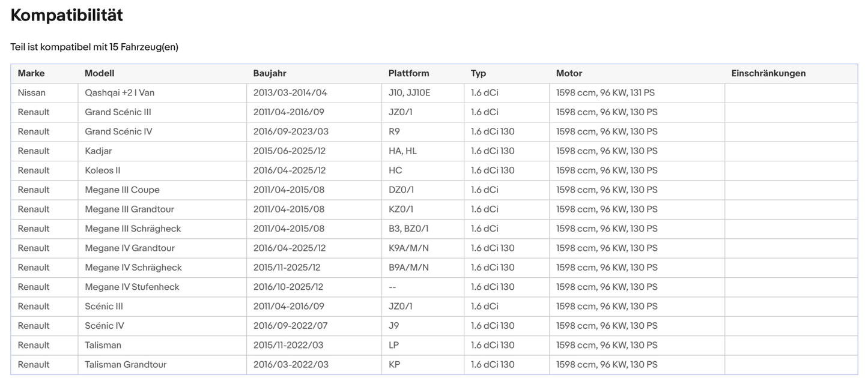
Task: Click the 2016/09-2022/07 Baujahr cell
Action: [x=291, y=326]
